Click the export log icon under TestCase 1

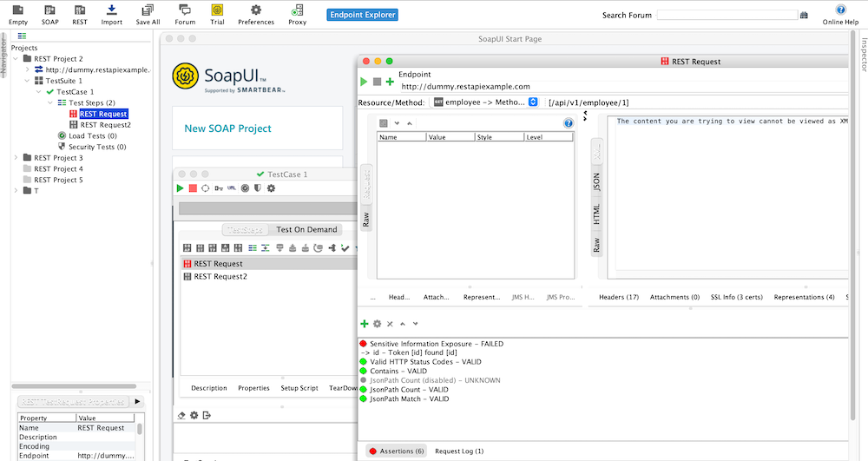(207, 415)
